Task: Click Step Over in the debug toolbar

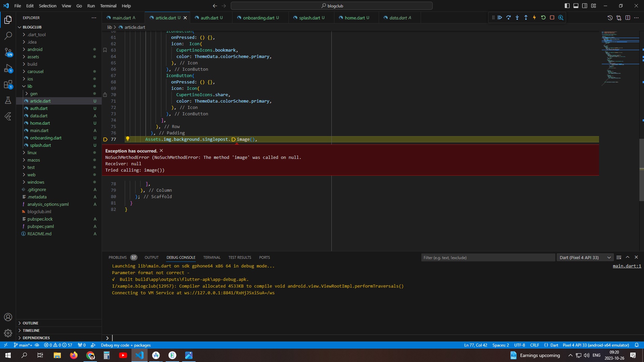Action: (508, 18)
